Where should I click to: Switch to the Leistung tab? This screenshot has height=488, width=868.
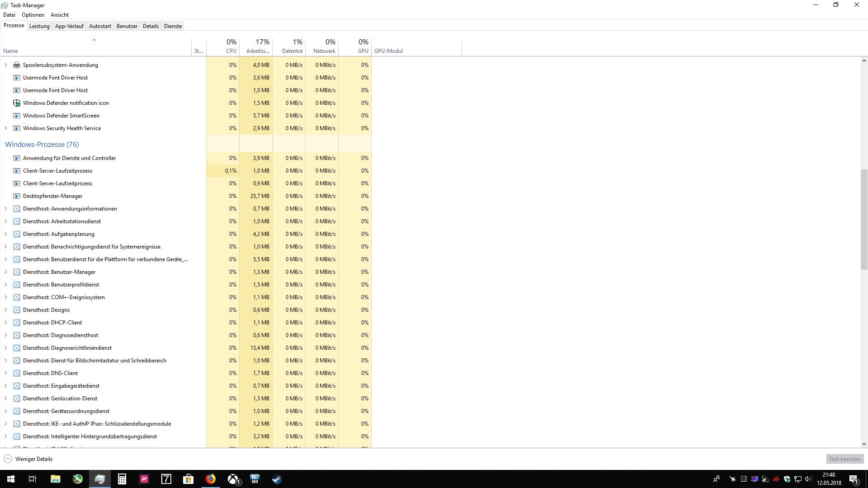(39, 26)
